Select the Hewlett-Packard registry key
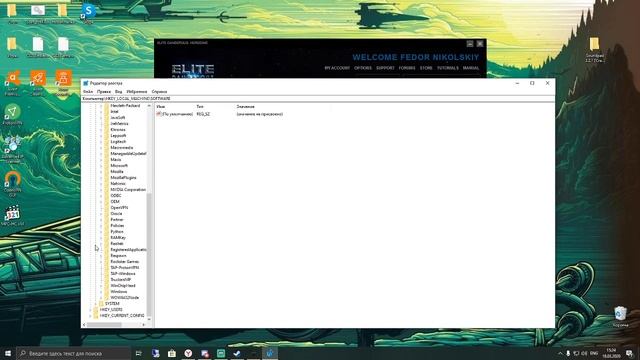This screenshot has height=360, width=640. coord(125,105)
